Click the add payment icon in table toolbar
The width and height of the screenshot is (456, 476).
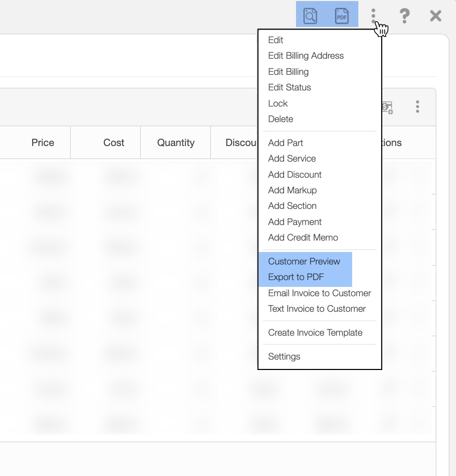click(387, 107)
